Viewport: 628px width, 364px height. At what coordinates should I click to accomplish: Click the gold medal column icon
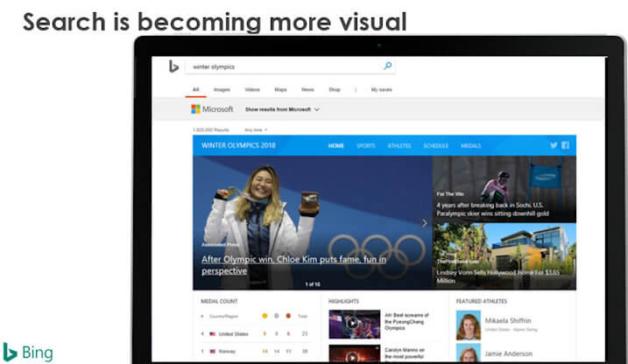[x=265, y=316]
